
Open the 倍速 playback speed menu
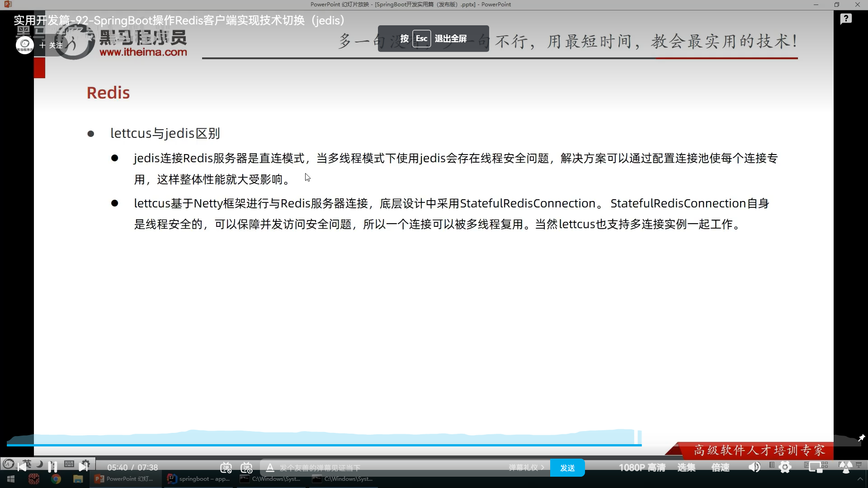pyautogui.click(x=720, y=468)
